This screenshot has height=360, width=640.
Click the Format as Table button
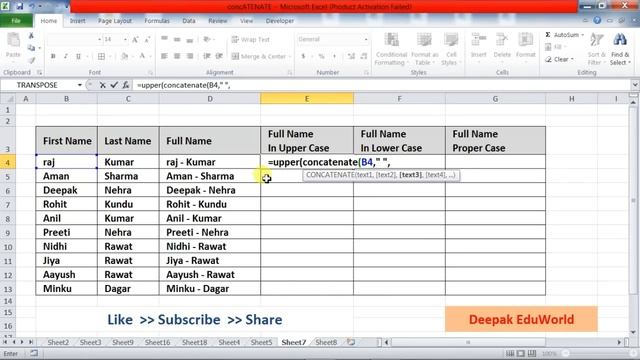pos(424,49)
